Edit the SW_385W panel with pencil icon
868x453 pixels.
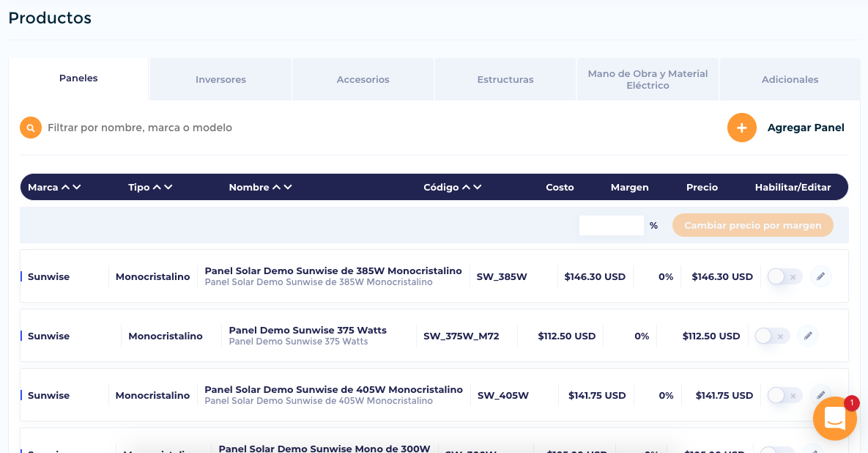click(821, 276)
